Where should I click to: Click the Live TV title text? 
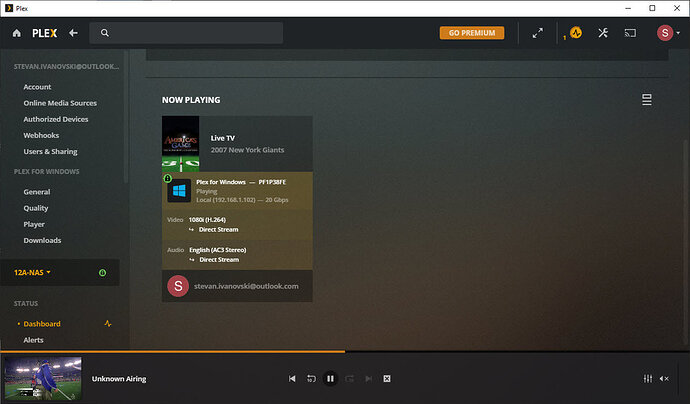pos(223,138)
